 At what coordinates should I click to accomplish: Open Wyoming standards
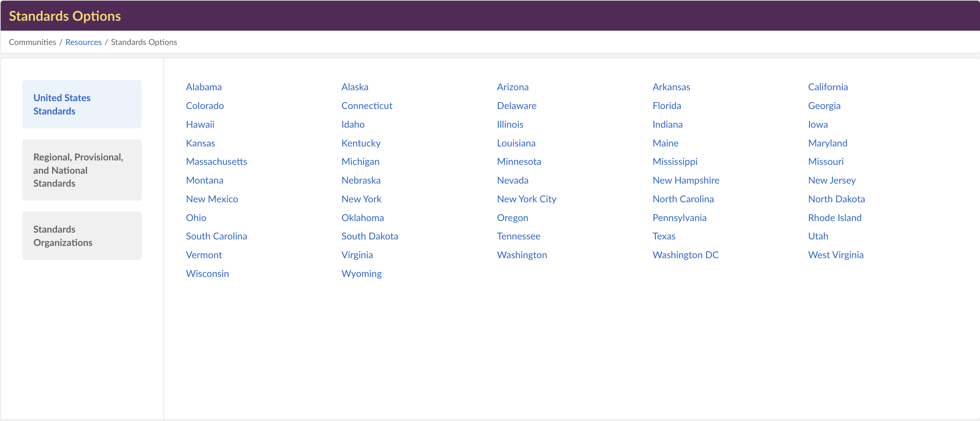(x=361, y=273)
